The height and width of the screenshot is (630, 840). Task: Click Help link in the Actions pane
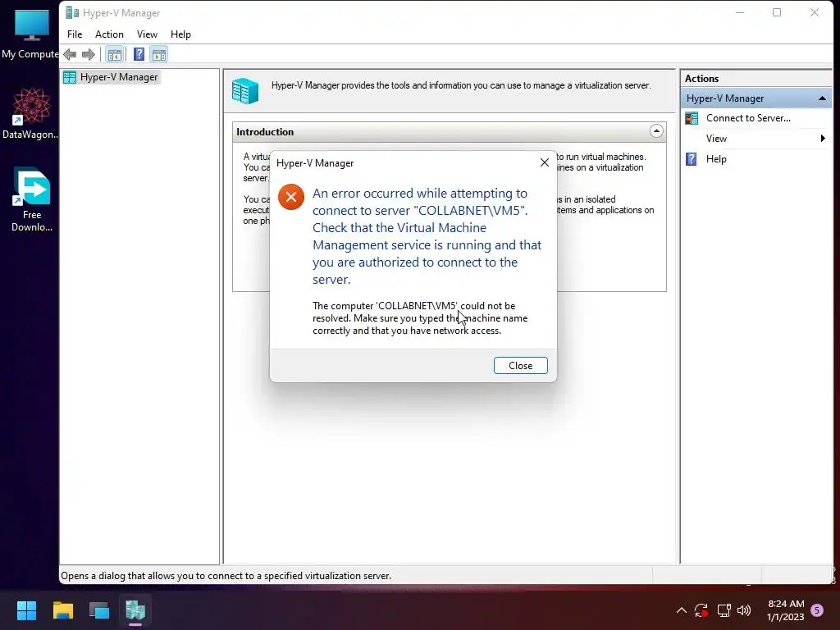click(716, 159)
